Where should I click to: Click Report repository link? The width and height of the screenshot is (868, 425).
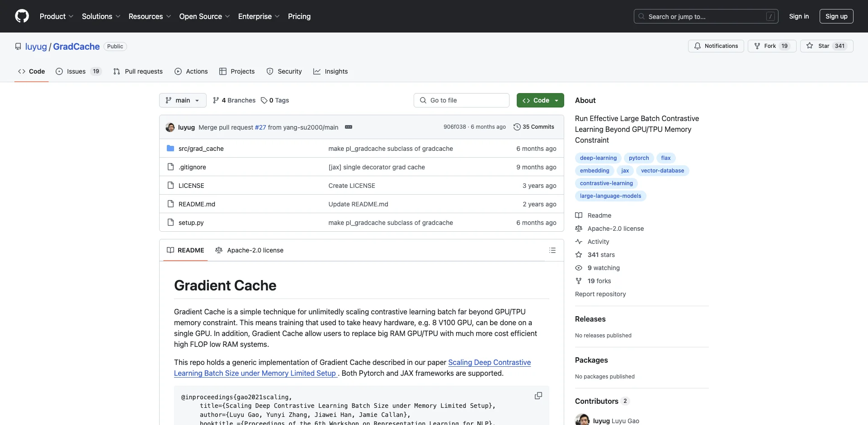[x=600, y=294]
